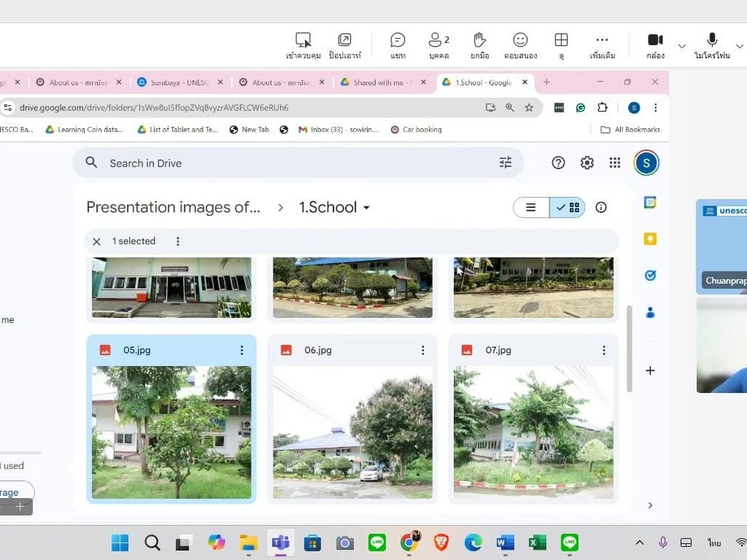The image size is (747, 560).
Task: Open more actions for 06.jpg
Action: 423,351
